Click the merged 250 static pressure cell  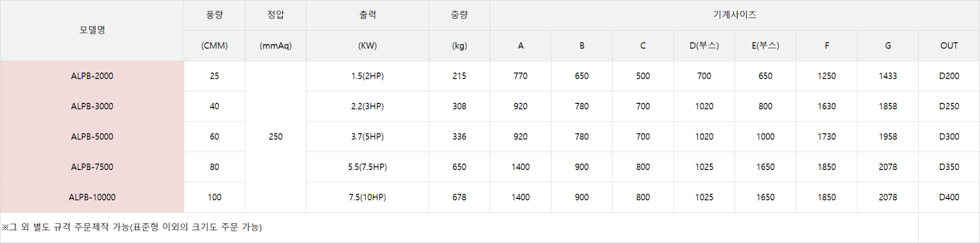point(276,137)
